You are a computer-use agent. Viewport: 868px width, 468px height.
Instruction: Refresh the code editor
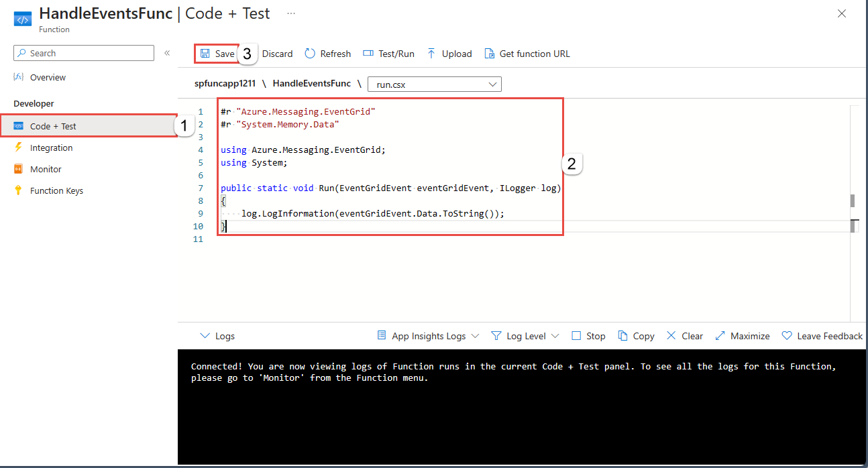coord(327,54)
